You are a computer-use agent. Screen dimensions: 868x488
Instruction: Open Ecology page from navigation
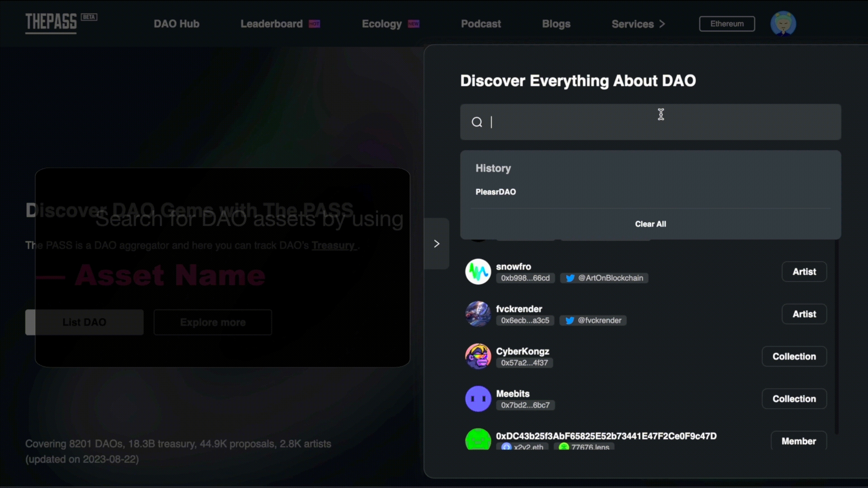click(382, 24)
